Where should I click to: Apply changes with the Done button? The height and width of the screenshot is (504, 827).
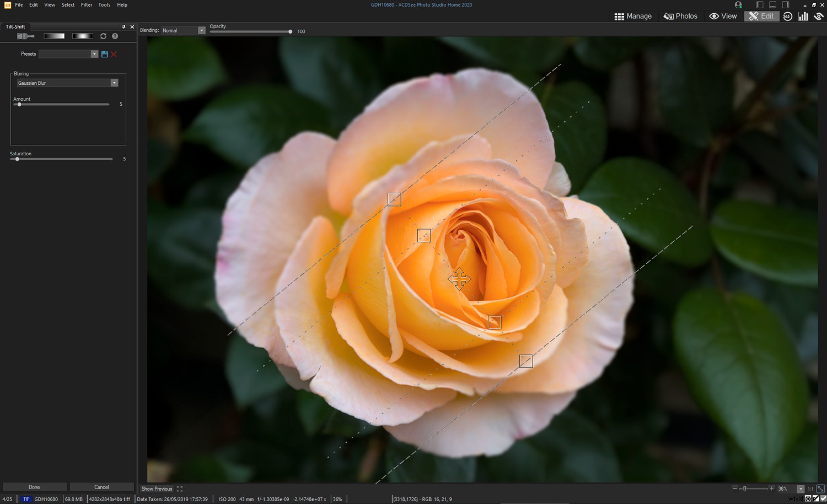pos(34,487)
